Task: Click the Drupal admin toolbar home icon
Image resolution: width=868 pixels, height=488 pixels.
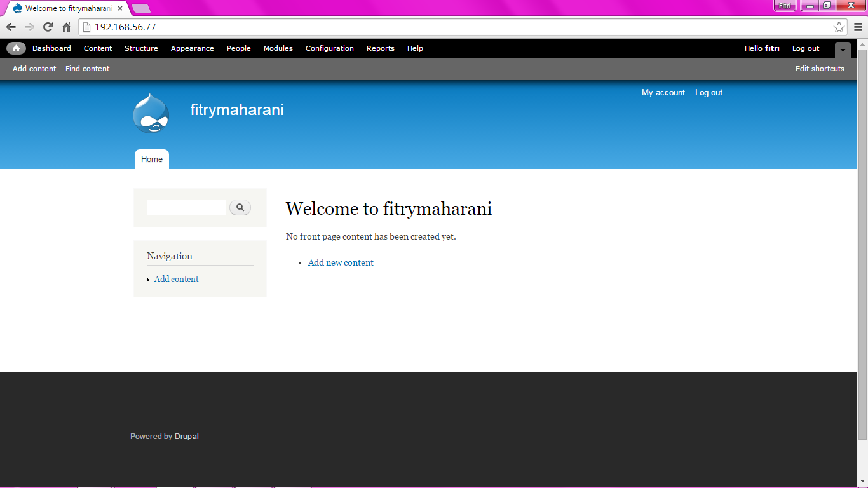Action: tap(16, 48)
